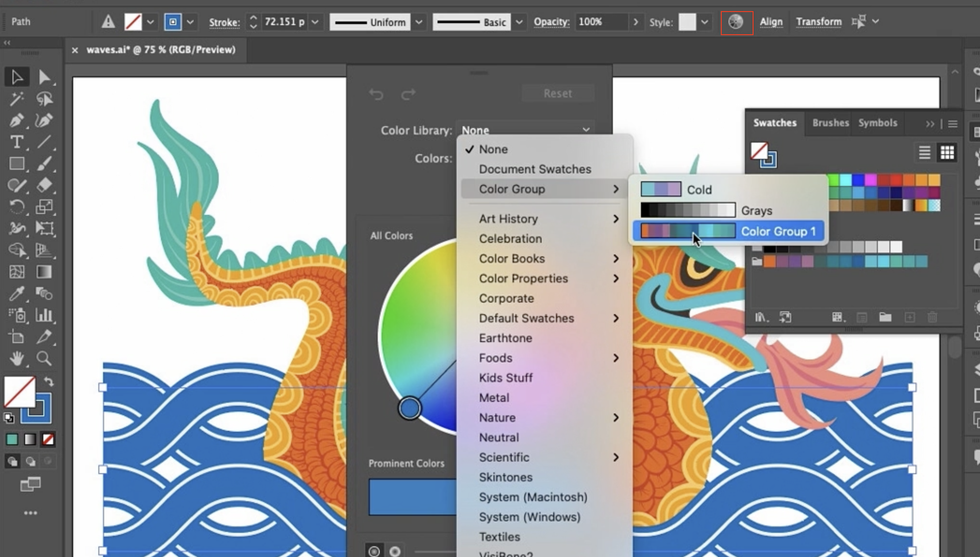Screen dimensions: 980x557
Task: Select the Eyedropper tool
Action: click(16, 293)
